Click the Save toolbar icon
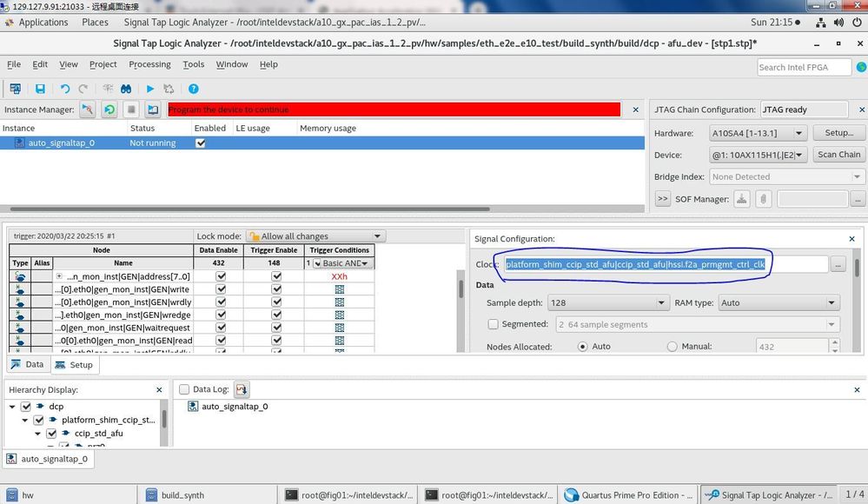 pyautogui.click(x=40, y=89)
